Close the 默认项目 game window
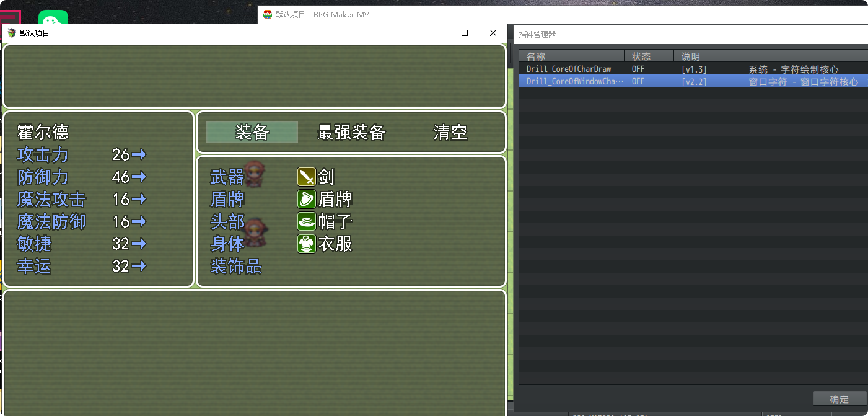Viewport: 868px width, 416px height. click(x=493, y=33)
